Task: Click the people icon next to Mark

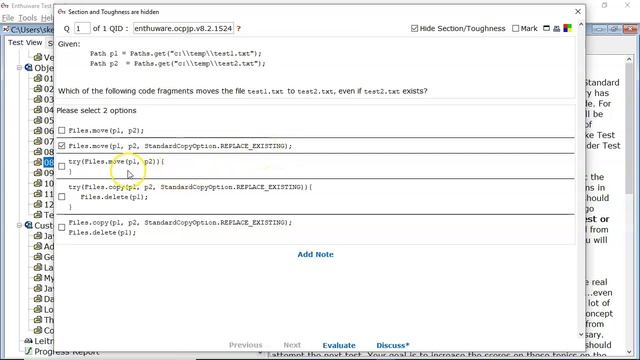Action: tap(556, 28)
